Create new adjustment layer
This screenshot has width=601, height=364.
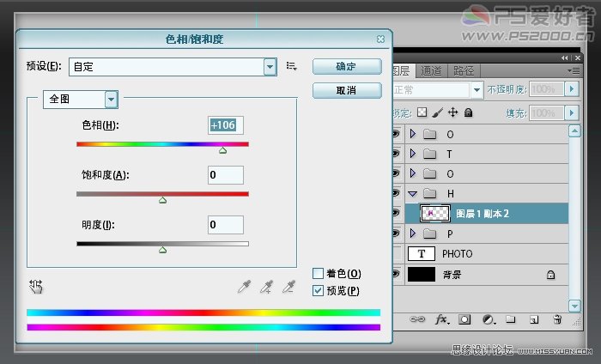489,319
